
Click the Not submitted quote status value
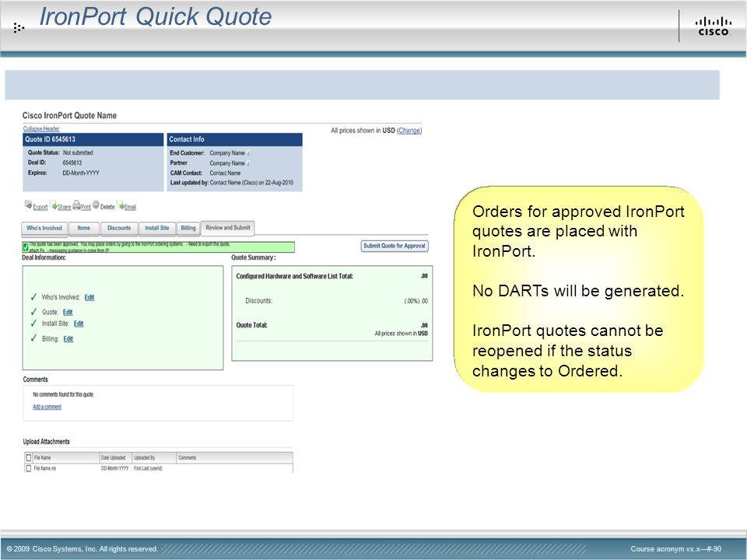pyautogui.click(x=78, y=153)
